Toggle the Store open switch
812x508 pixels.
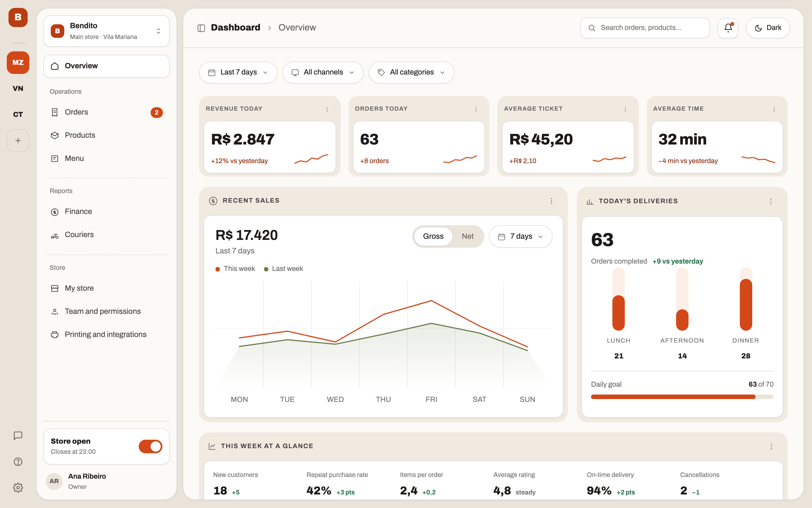tap(150, 446)
